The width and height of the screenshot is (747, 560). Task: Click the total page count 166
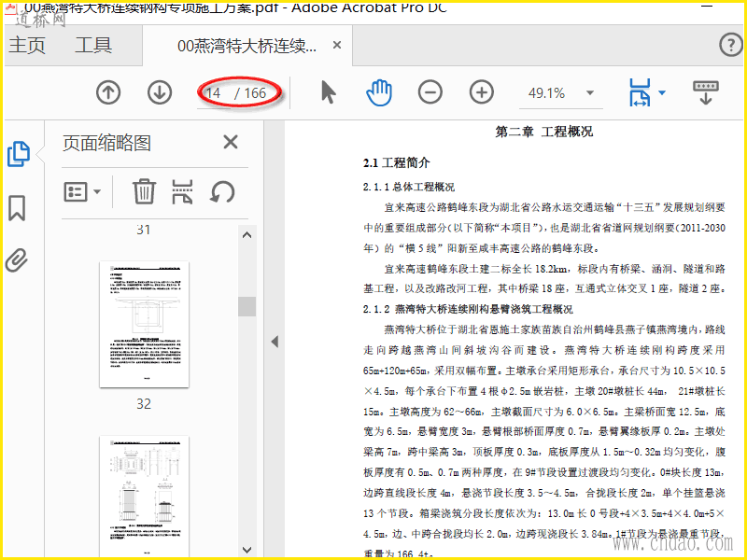click(x=255, y=92)
